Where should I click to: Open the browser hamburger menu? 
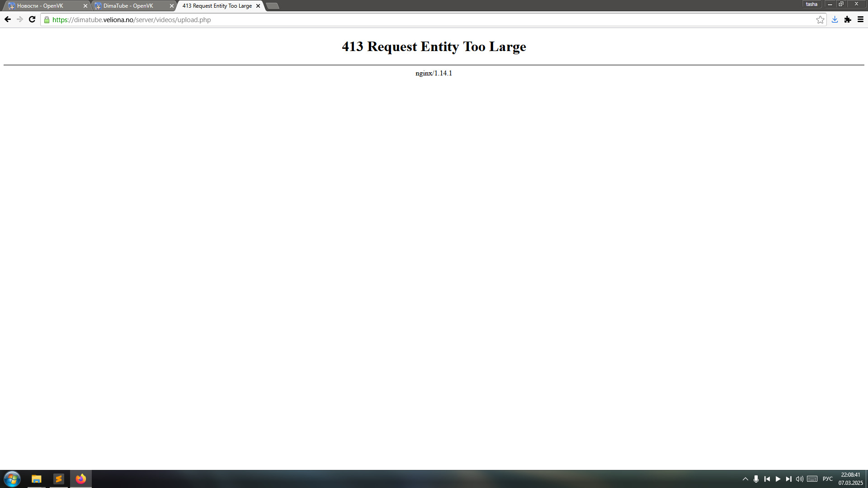pos(860,19)
